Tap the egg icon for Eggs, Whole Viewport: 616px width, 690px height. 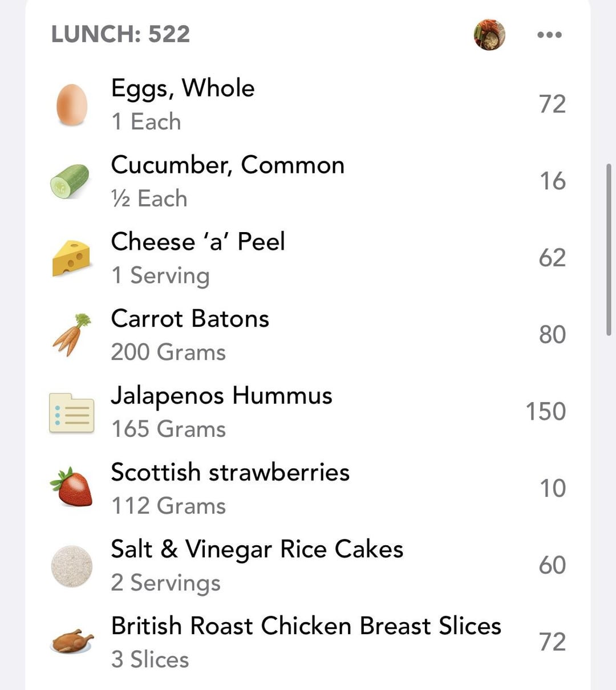[x=72, y=105]
